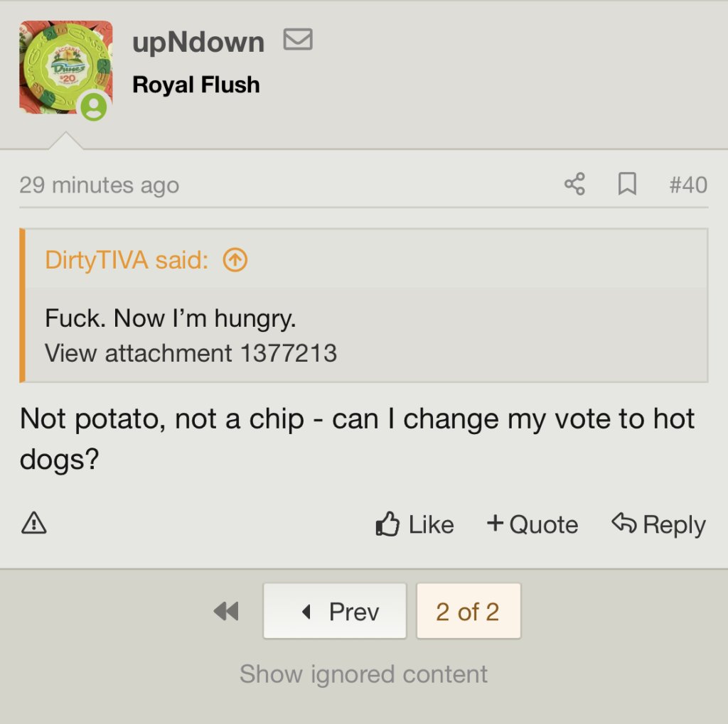Open the 2 of 2 page selector
Screen dimensions: 728x724
tap(468, 611)
